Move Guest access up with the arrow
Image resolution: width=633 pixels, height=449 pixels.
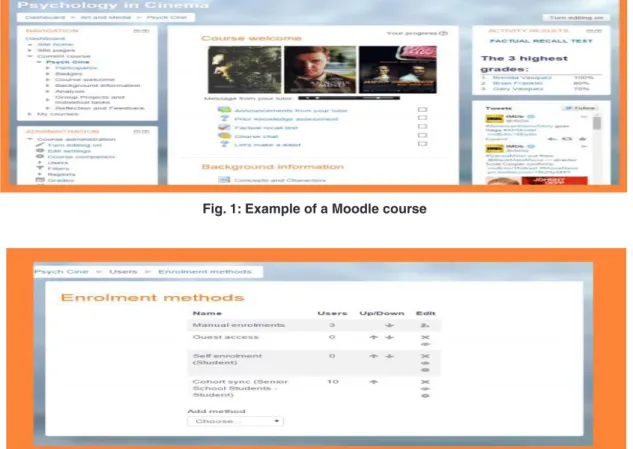[374, 337]
